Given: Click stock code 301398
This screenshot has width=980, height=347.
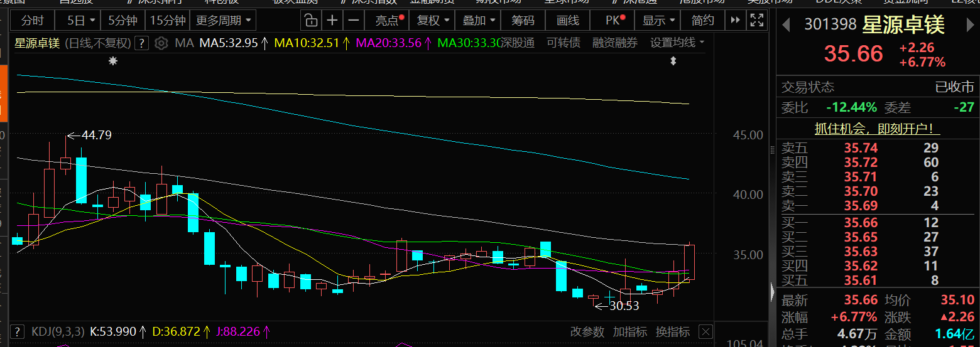Looking at the screenshot, I should (x=830, y=25).
